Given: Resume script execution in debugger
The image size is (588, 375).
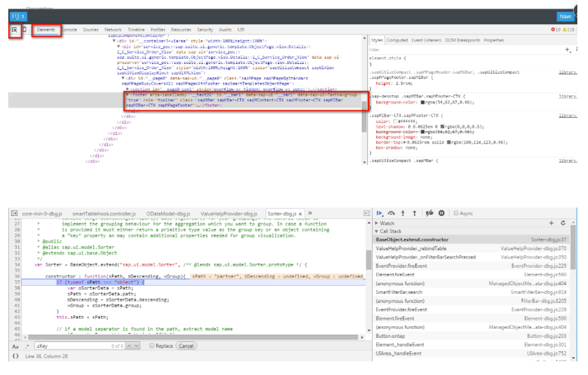Looking at the screenshot, I should (380, 213).
